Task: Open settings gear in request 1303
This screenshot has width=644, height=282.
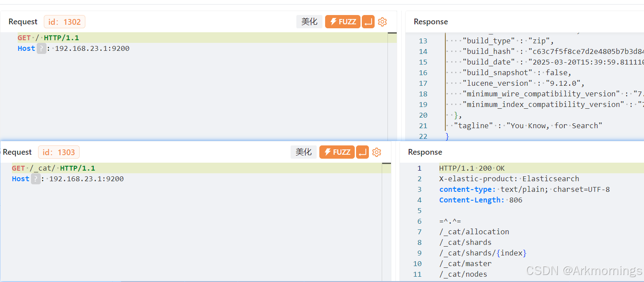Action: tap(377, 152)
